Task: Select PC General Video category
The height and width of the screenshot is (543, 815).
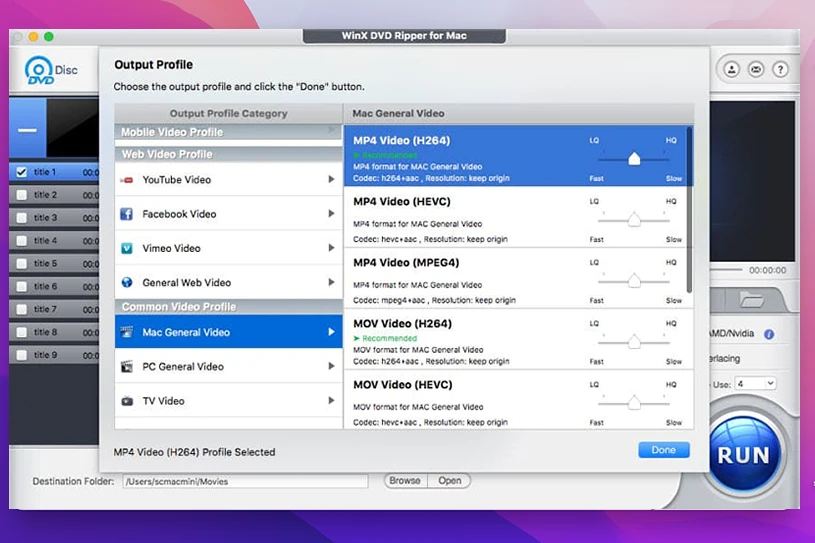Action: coord(228,366)
